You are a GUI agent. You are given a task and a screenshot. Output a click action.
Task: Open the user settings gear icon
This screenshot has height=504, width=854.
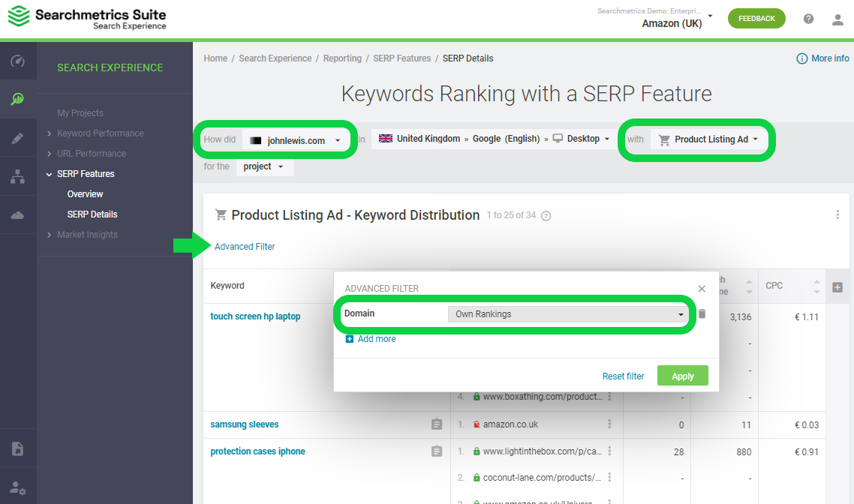click(18, 487)
